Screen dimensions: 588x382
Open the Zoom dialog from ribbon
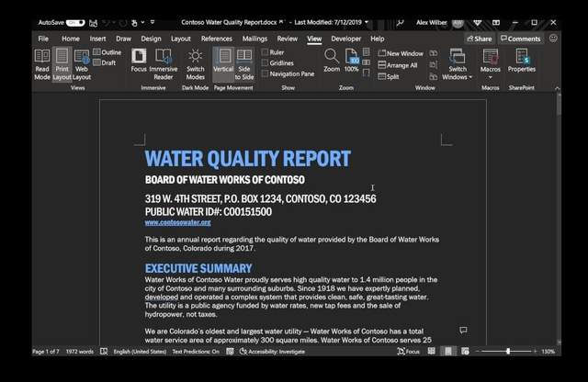pyautogui.click(x=332, y=62)
